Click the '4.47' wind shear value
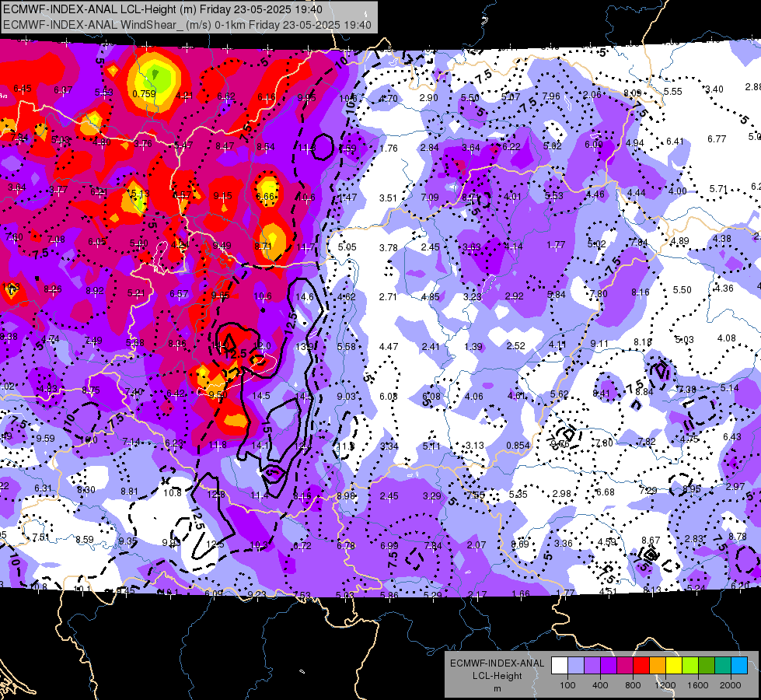 tap(388, 346)
